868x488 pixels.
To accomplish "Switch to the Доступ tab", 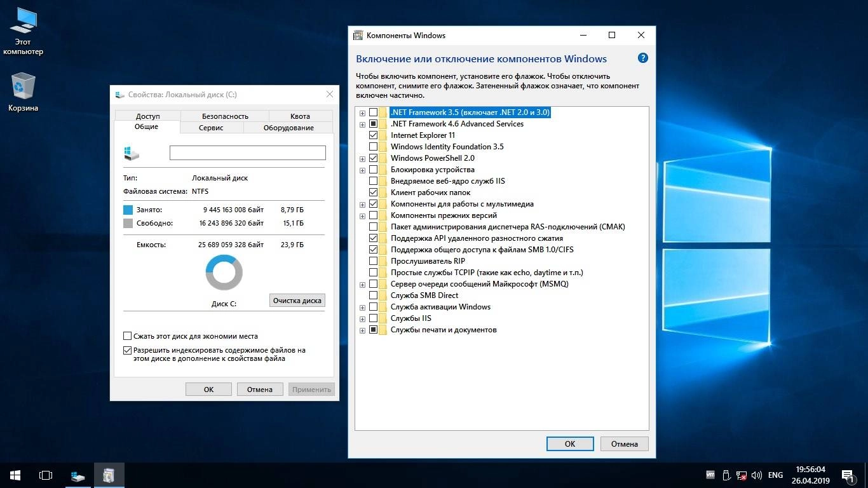I will pos(147,116).
